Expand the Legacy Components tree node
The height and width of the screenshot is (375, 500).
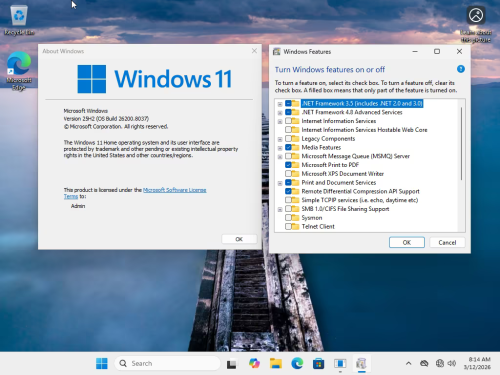coord(280,139)
